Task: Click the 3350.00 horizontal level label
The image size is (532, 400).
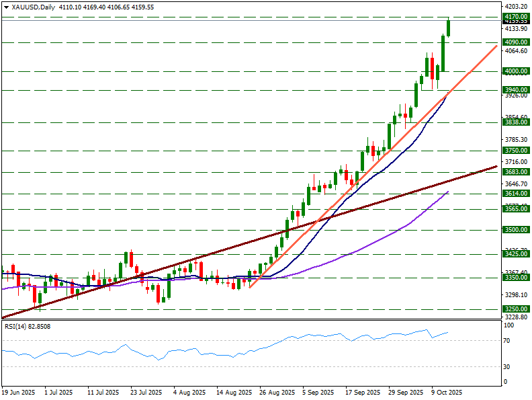Action: [515, 278]
